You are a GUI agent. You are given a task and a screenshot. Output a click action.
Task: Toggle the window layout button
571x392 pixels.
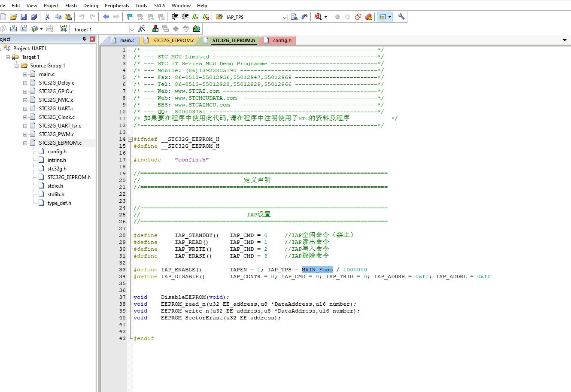382,17
